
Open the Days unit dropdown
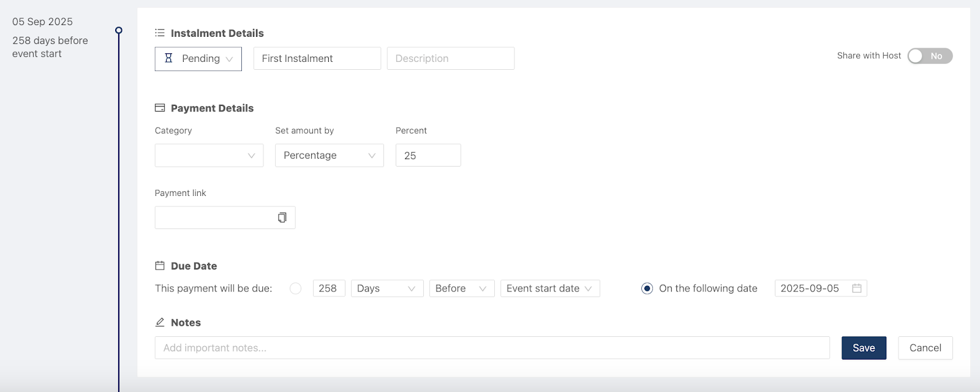(386, 288)
